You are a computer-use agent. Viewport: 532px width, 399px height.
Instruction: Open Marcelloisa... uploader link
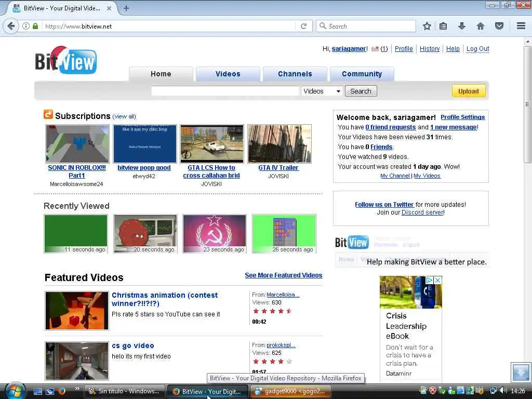click(x=283, y=295)
